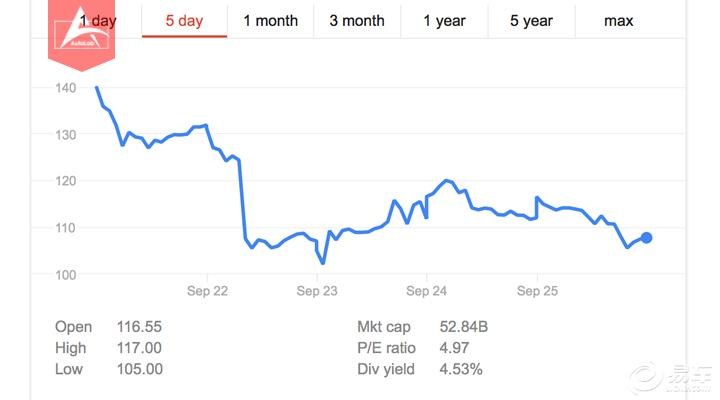This screenshot has width=720, height=400.
Task: Select the P/E ratio value 4.97
Action: (453, 348)
